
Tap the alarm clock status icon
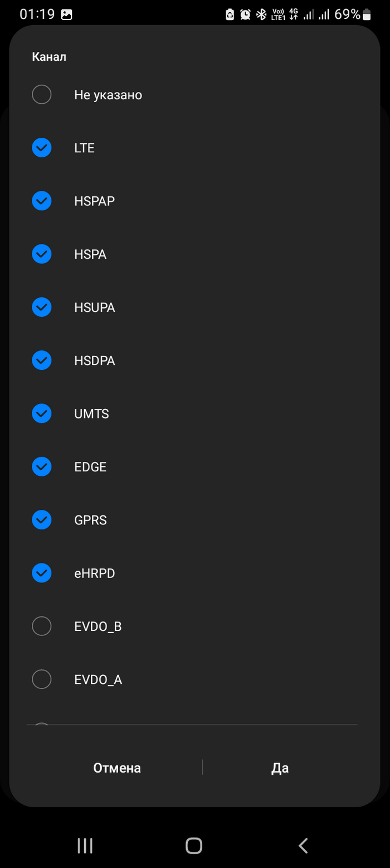tap(245, 15)
